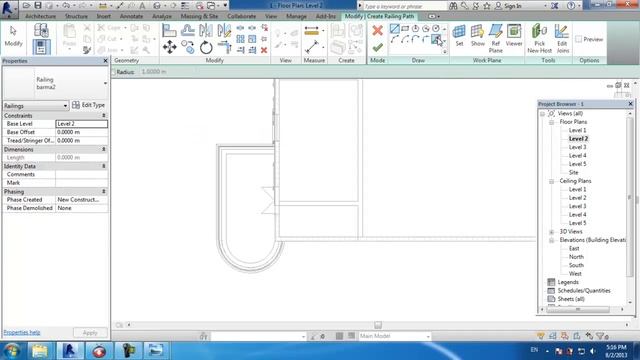Click the Base Offset value field
This screenshot has width=640, height=360.
tap(82, 132)
